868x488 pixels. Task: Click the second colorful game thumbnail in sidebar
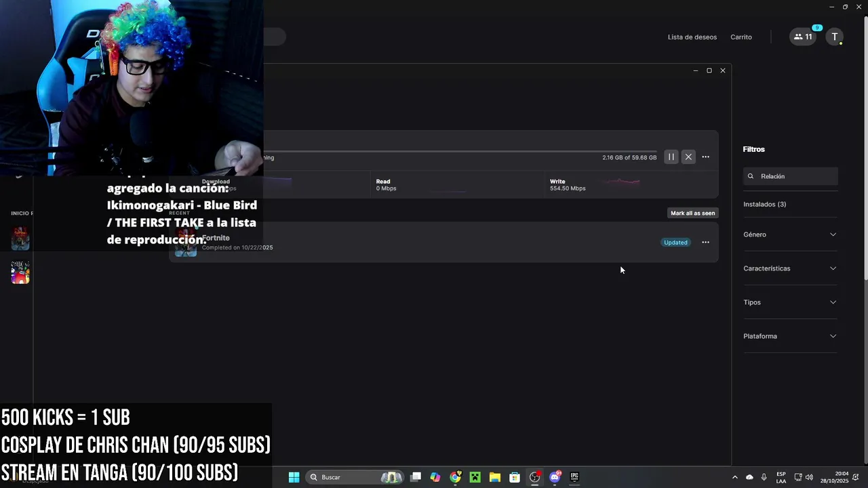20,272
